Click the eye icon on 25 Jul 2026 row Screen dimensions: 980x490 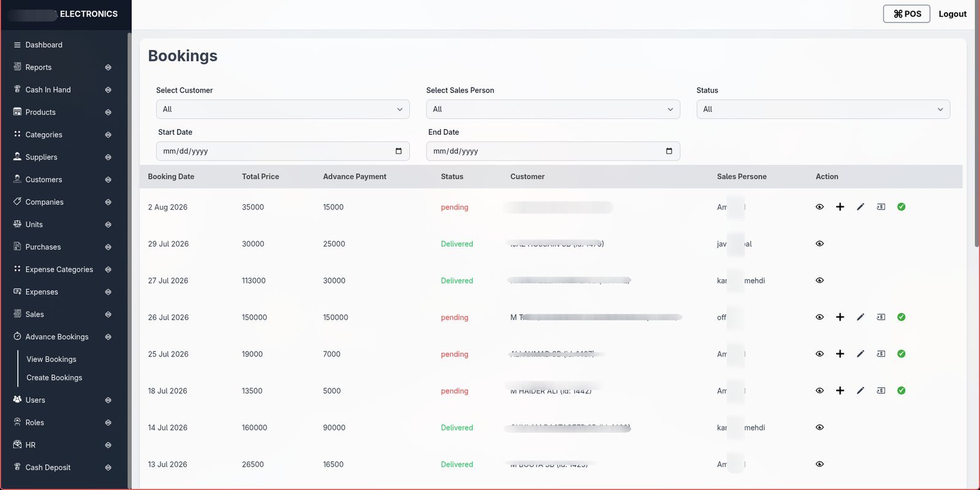point(820,354)
